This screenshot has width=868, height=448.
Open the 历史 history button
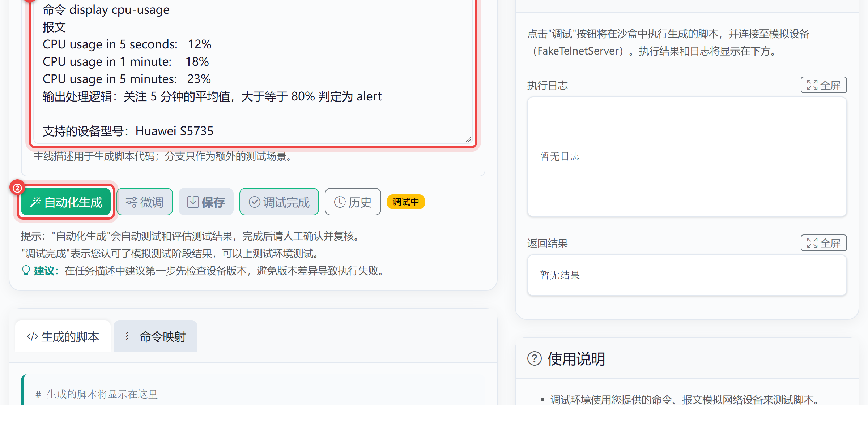point(353,202)
